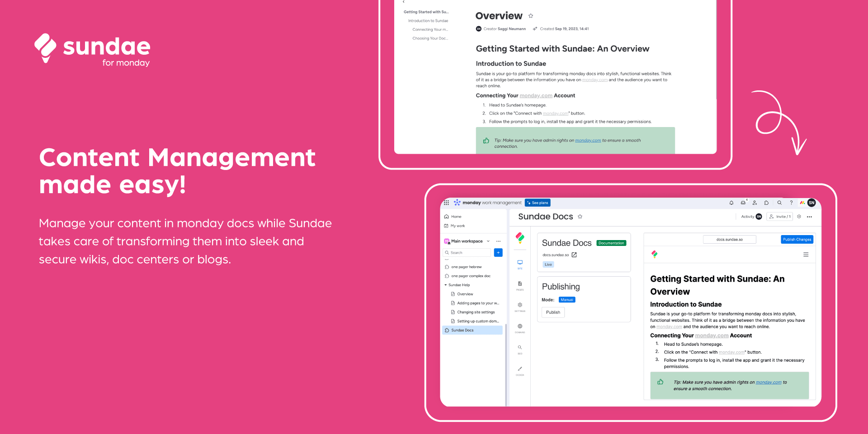Go to Home in monday sidebar
This screenshot has width=868, height=434.
[453, 217]
